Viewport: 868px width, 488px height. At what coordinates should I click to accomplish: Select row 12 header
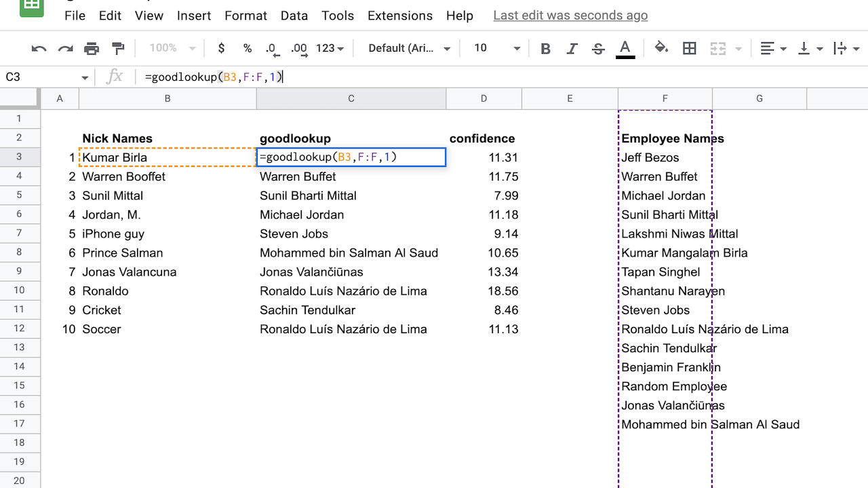click(19, 329)
